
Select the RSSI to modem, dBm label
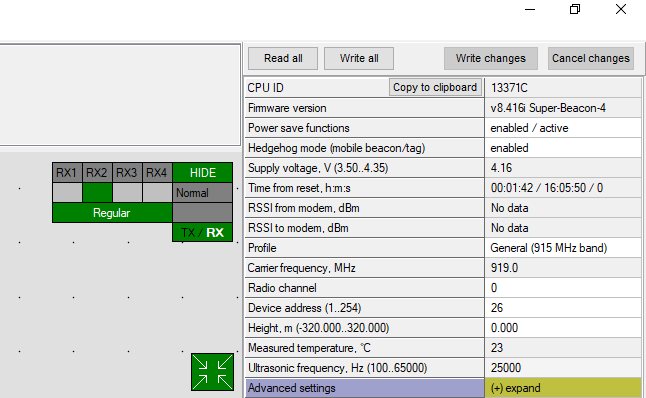[298, 228]
